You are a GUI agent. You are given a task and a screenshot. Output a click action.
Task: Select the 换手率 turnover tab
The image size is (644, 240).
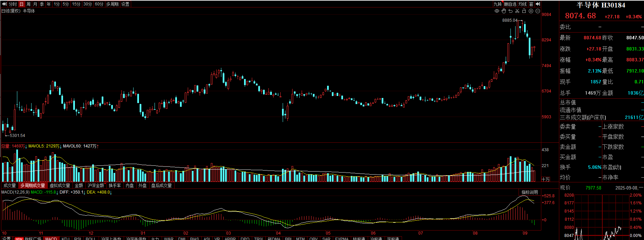click(115, 185)
